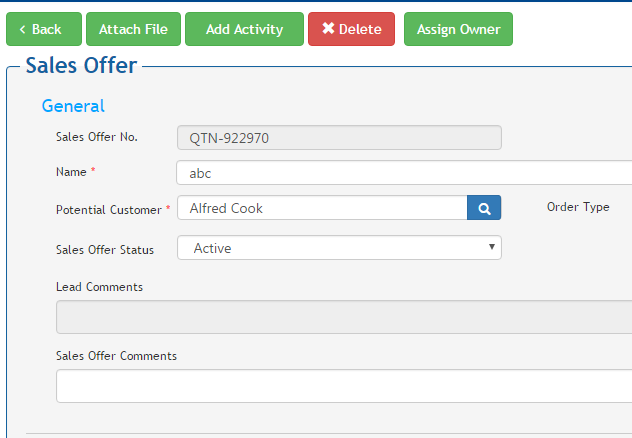Viewport: 632px width, 438px height.
Task: Delete this sales offer with the red button
Action: coord(351,29)
